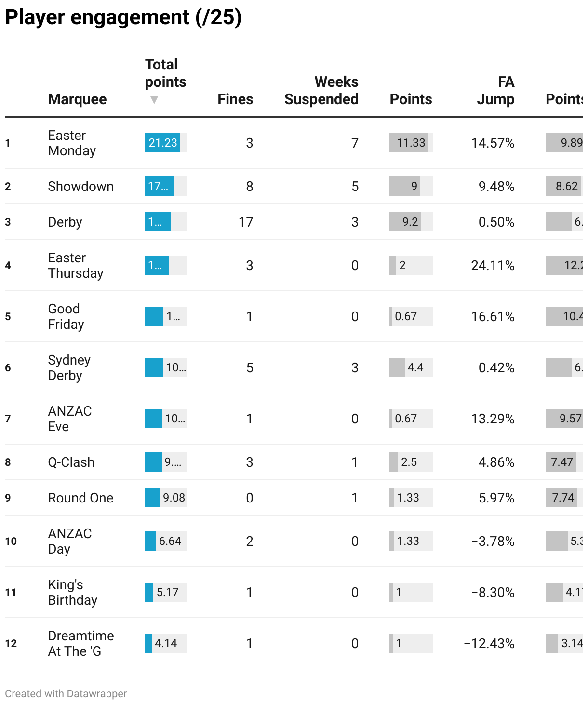Click the first Points column header

[x=411, y=99]
